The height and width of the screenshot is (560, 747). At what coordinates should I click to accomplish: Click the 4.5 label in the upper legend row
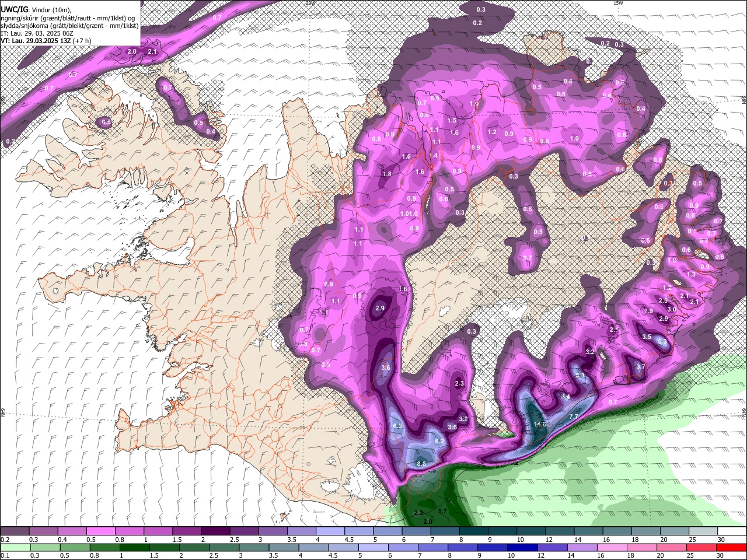(x=349, y=540)
